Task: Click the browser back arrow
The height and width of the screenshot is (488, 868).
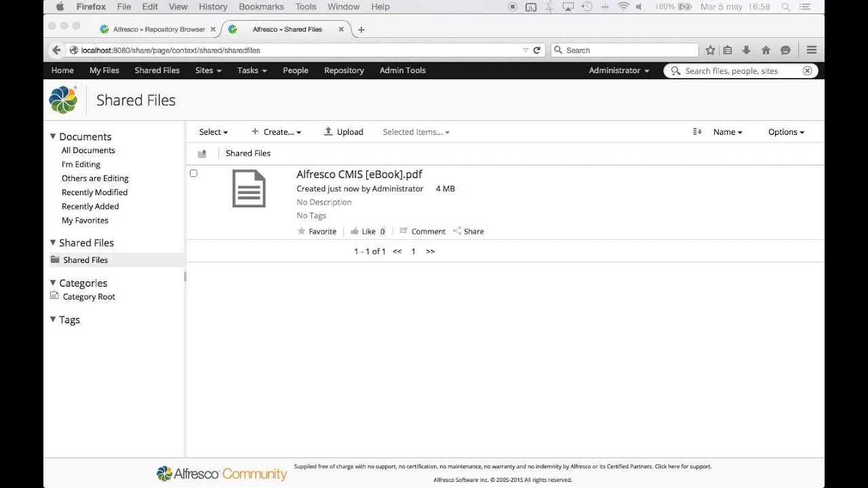Action: click(56, 50)
